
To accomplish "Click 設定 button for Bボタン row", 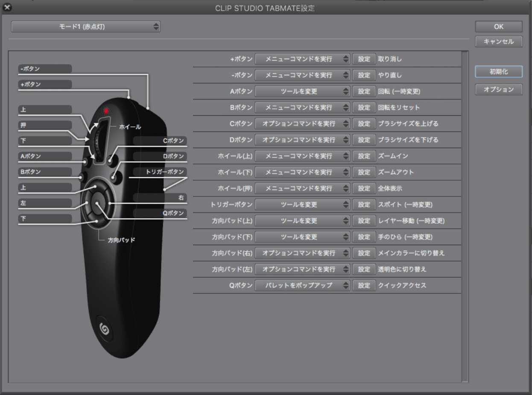I will tap(364, 108).
